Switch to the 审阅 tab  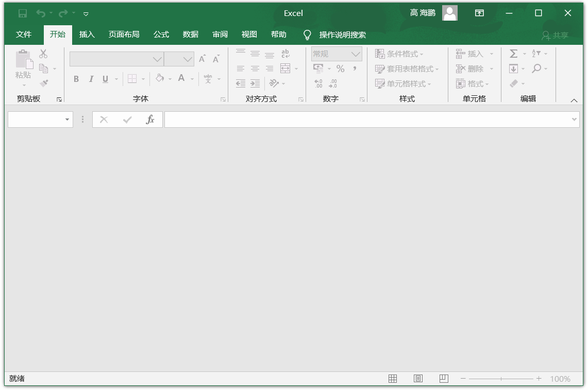pos(220,35)
